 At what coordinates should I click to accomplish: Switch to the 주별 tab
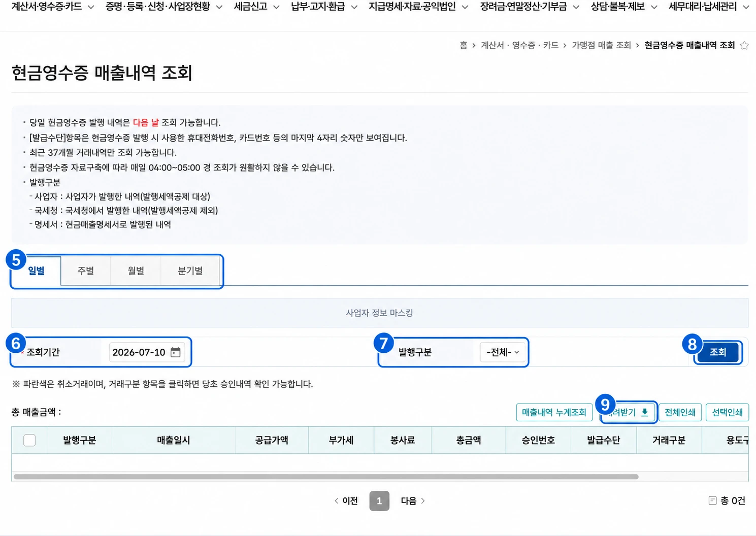click(86, 271)
